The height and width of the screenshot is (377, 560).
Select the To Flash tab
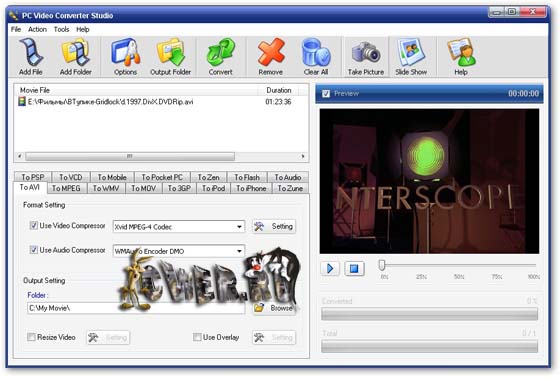click(x=247, y=177)
